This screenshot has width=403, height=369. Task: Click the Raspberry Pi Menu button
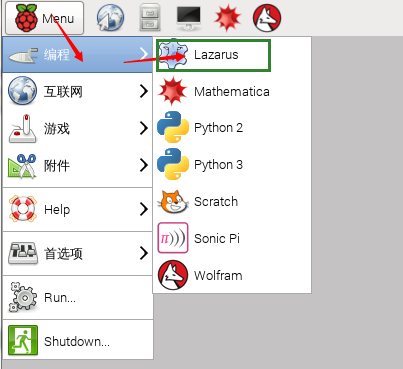coord(44,18)
